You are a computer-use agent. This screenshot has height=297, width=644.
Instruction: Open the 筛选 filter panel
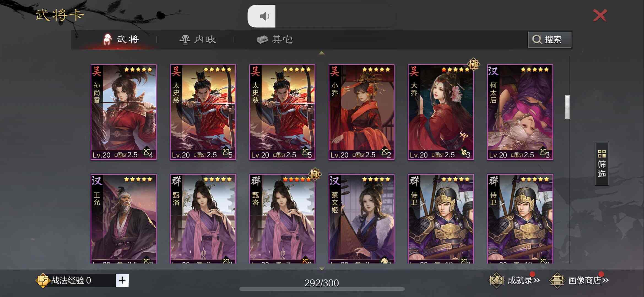click(602, 164)
